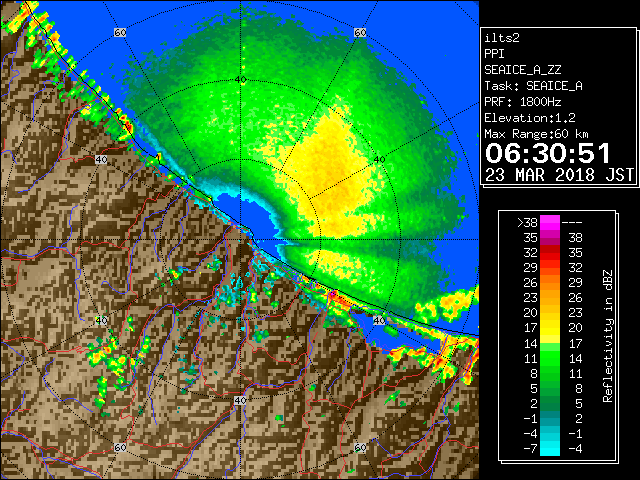Pick the cyan band at the color scale bottom
This screenshot has width=640, height=480.
coord(550,449)
